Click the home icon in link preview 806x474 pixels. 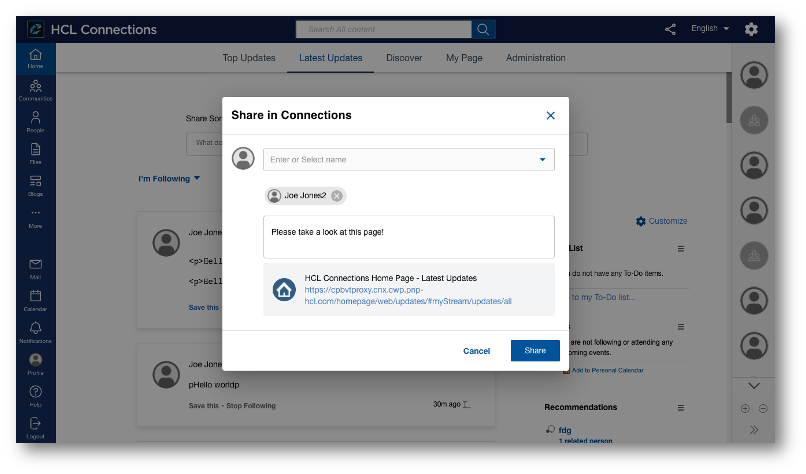[284, 289]
